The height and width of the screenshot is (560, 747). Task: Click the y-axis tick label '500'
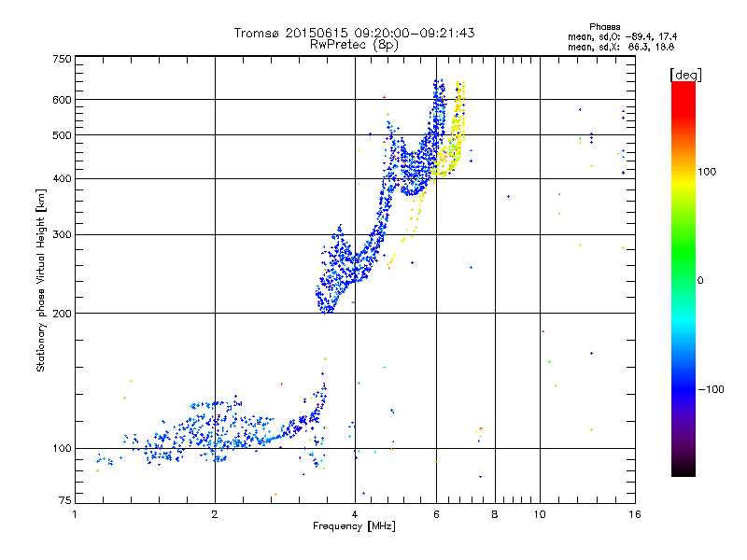tap(63, 135)
